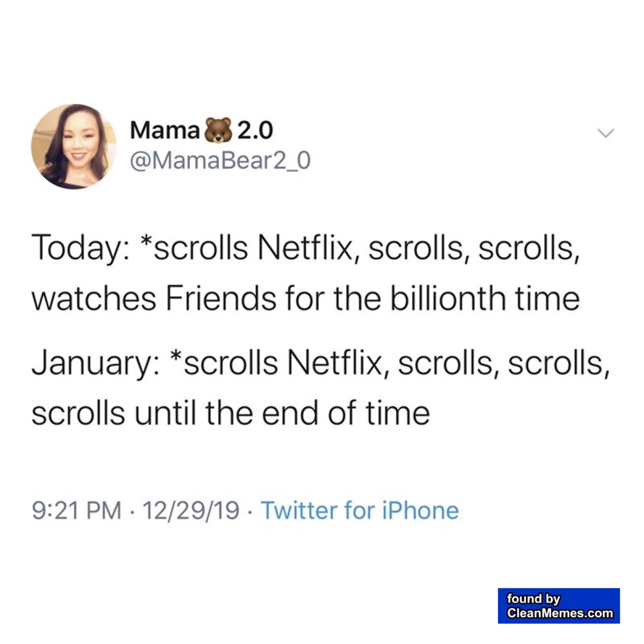Viewport: 644px width, 644px height.
Task: Click the display name word "Mama"
Action: (164, 131)
